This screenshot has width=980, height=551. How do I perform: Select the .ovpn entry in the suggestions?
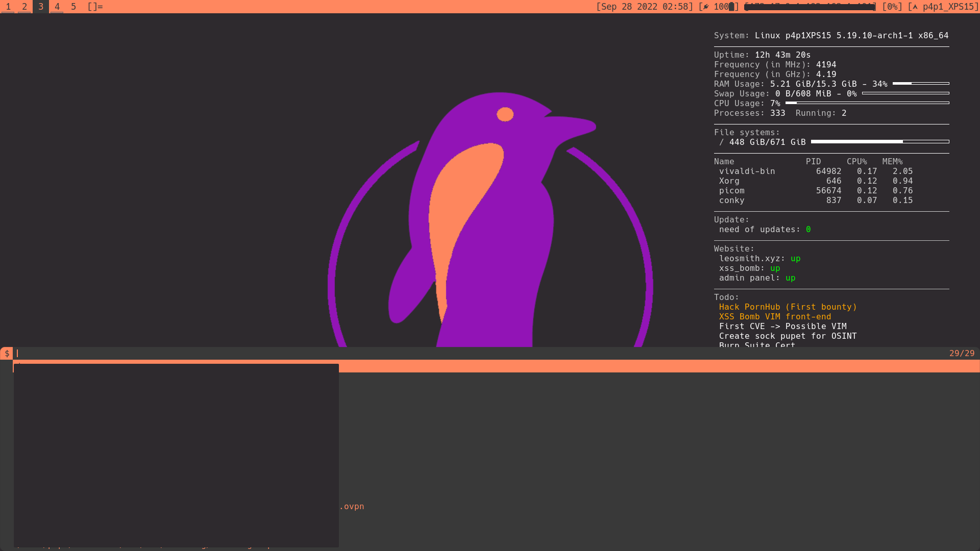click(x=352, y=506)
